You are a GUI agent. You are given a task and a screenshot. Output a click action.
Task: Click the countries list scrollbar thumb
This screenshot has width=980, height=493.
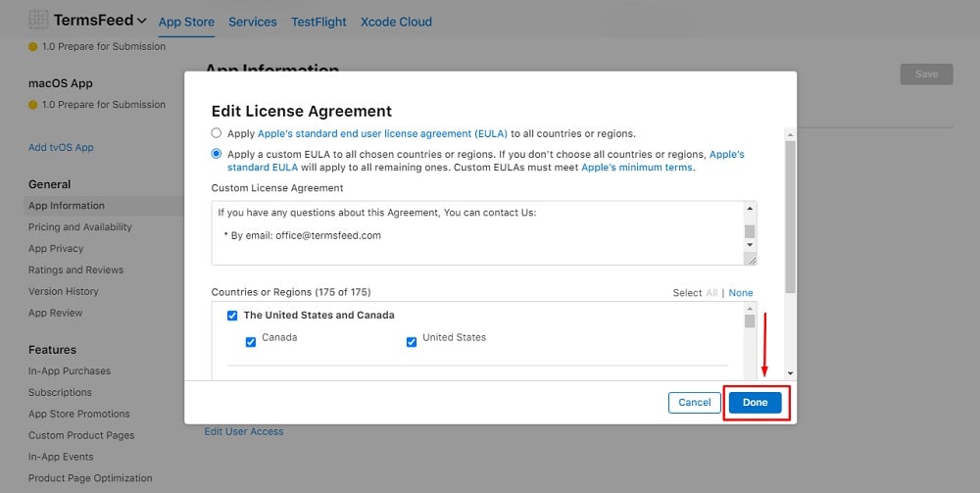(750, 321)
